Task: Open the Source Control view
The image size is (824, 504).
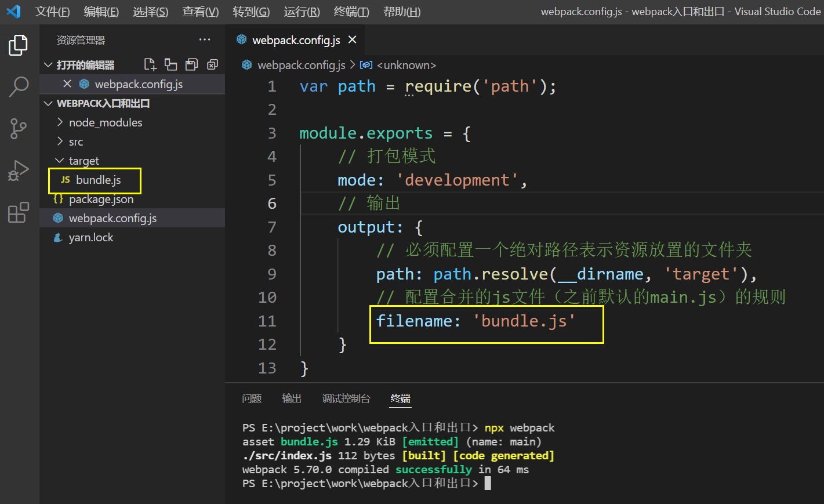Action: [19, 129]
